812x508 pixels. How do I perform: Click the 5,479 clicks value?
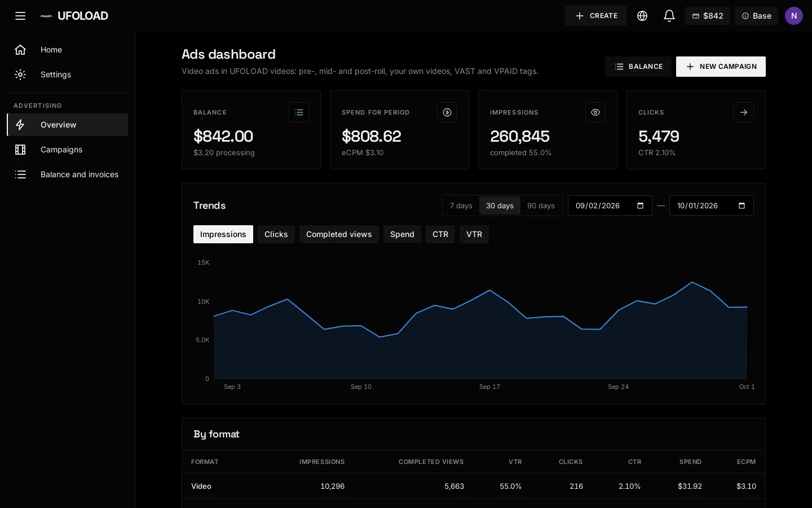pos(659,136)
